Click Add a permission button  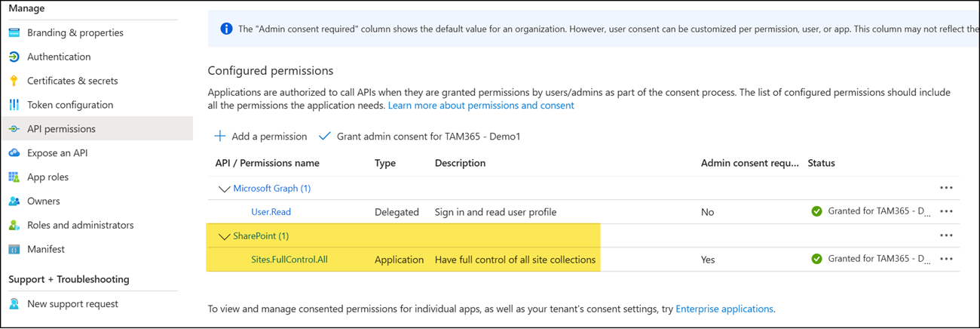(x=261, y=137)
